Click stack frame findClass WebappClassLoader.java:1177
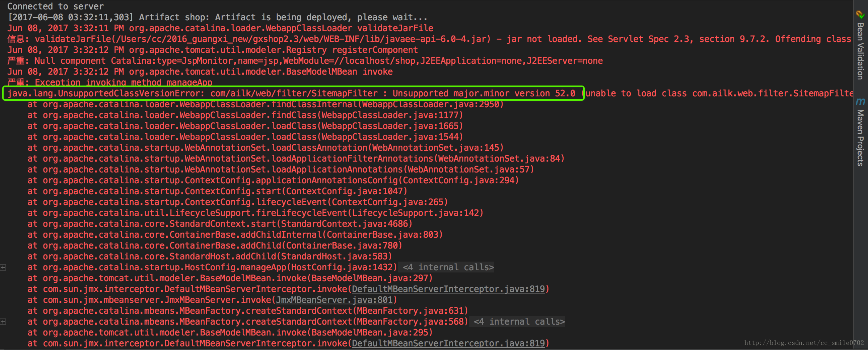The width and height of the screenshot is (868, 350). click(245, 115)
